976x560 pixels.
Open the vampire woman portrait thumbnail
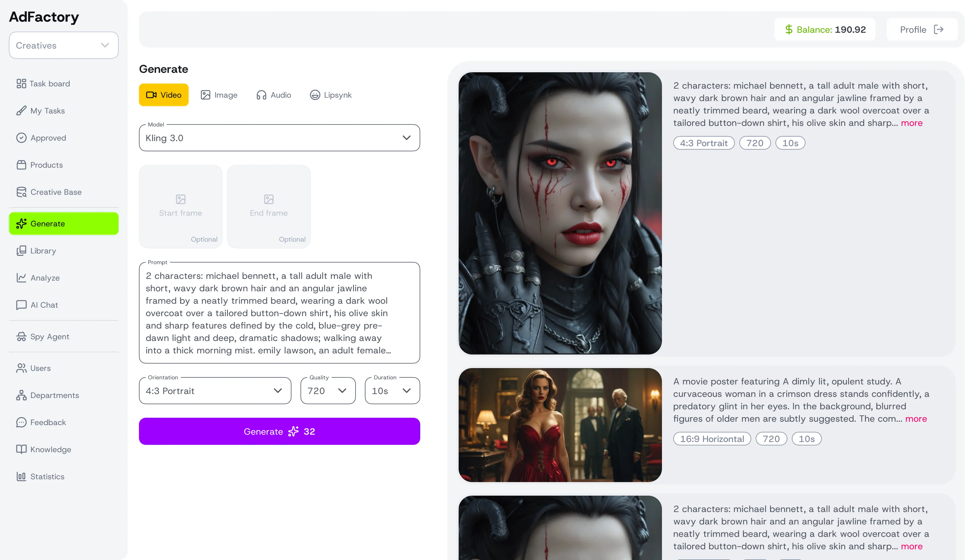click(560, 213)
